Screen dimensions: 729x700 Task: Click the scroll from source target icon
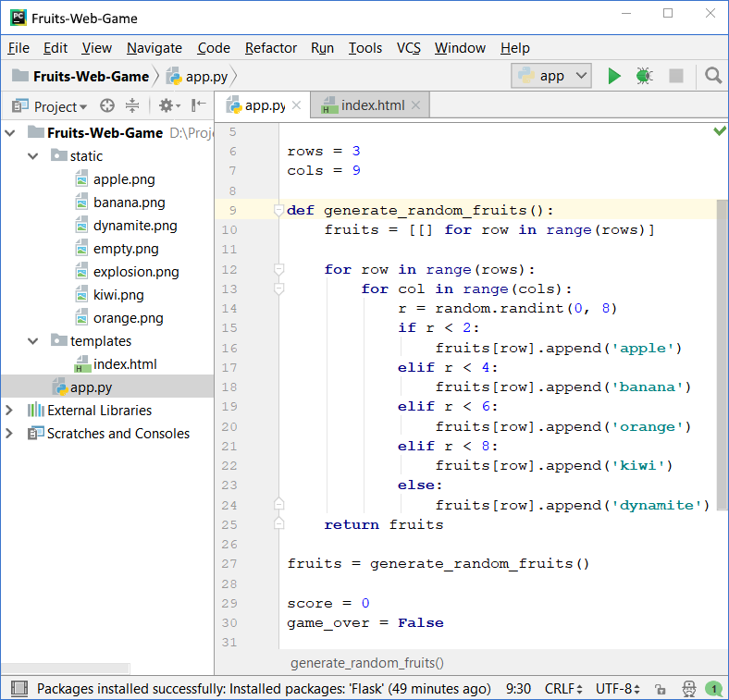(x=107, y=106)
